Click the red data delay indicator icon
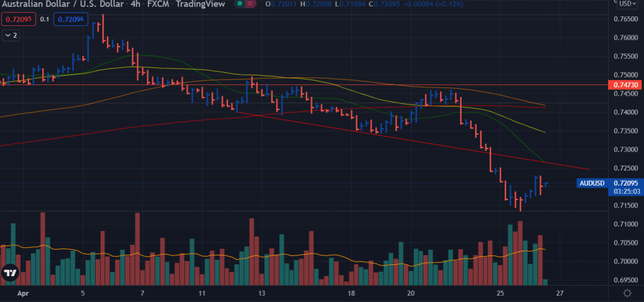Image resolution: width=644 pixels, height=302 pixels. 249,4
